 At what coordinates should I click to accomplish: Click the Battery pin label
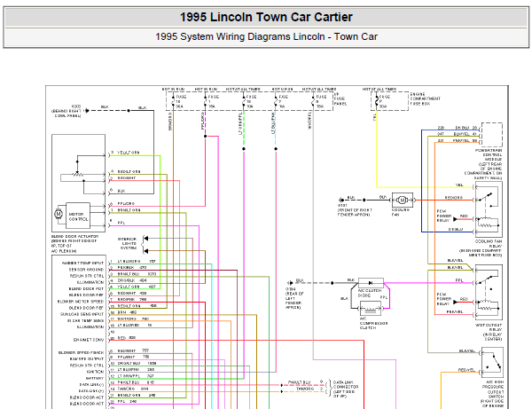(x=95, y=379)
